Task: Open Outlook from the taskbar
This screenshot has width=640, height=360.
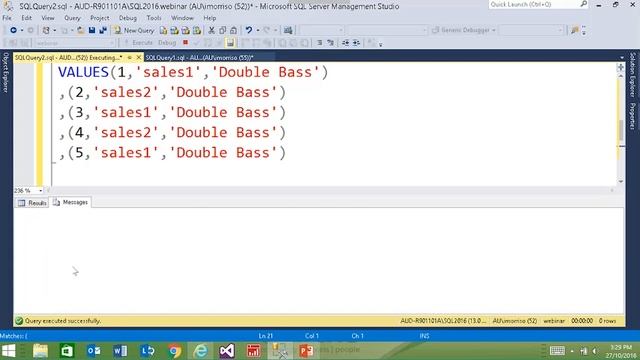Action: [x=94, y=351]
